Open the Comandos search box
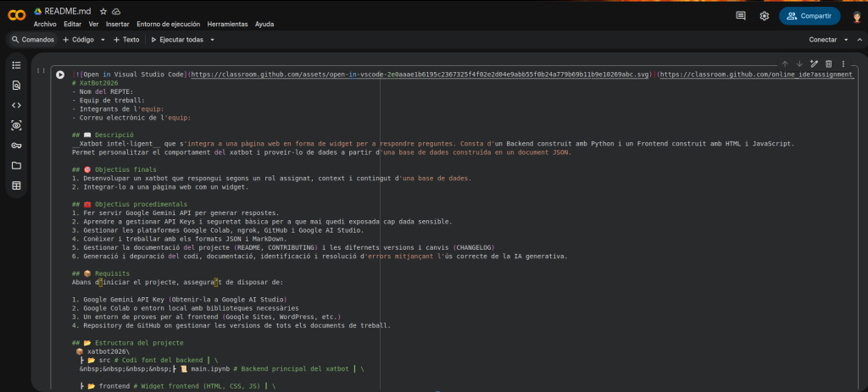This screenshot has height=392, width=868. coord(33,40)
